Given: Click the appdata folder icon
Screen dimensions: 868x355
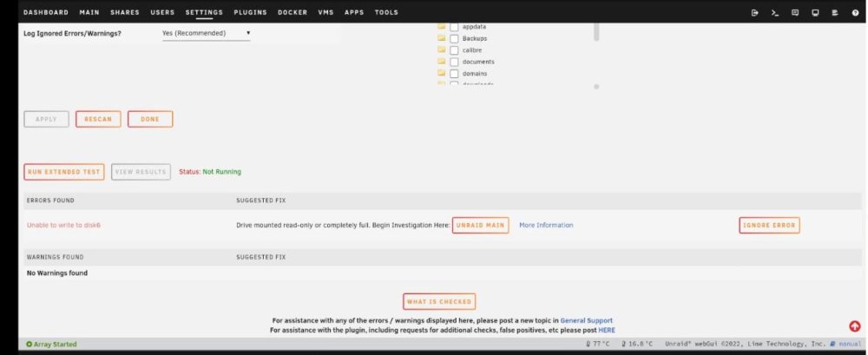Looking at the screenshot, I should pos(442,26).
